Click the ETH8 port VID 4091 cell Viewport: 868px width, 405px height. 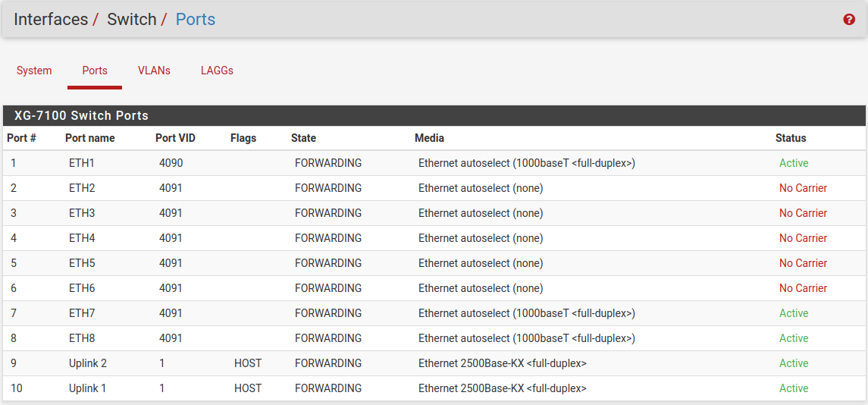tap(171, 338)
